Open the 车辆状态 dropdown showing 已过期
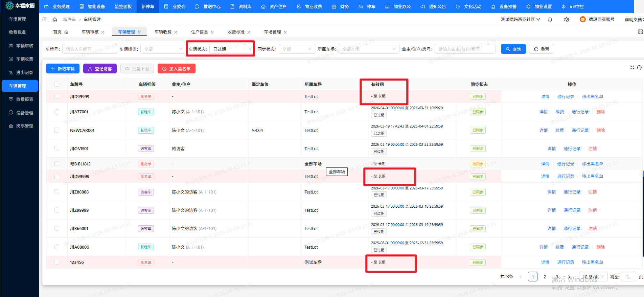The height and width of the screenshot is (297, 644). tap(232, 49)
